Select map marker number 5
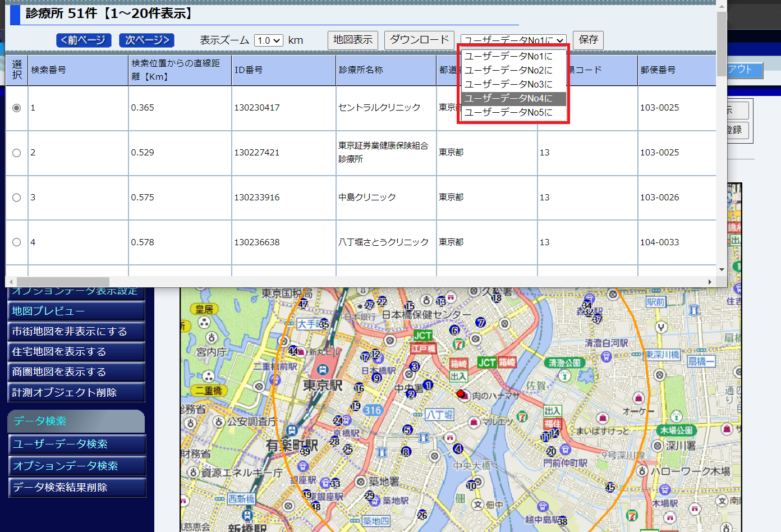 (408, 430)
